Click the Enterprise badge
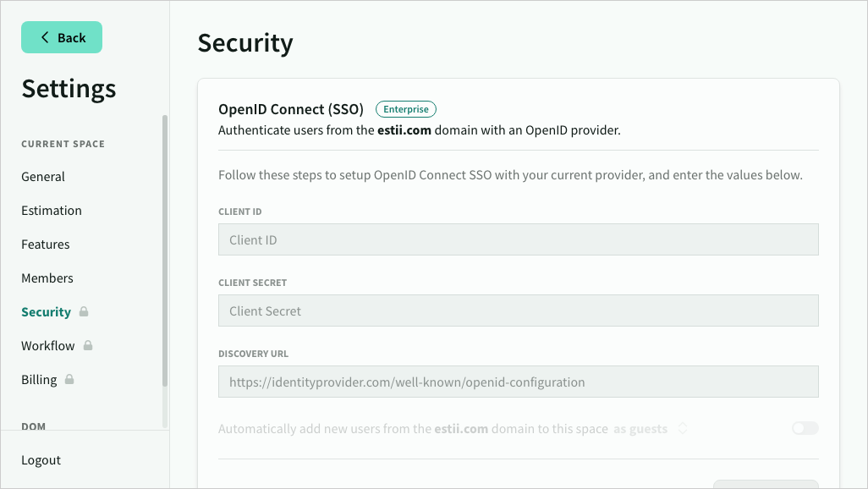Viewport: 868px width, 489px height. [x=406, y=109]
